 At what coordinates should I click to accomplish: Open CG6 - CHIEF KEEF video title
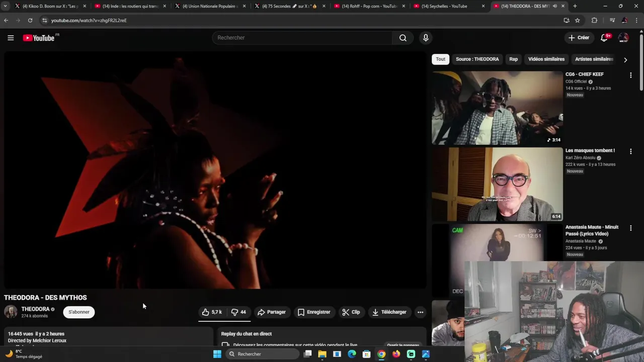584,74
